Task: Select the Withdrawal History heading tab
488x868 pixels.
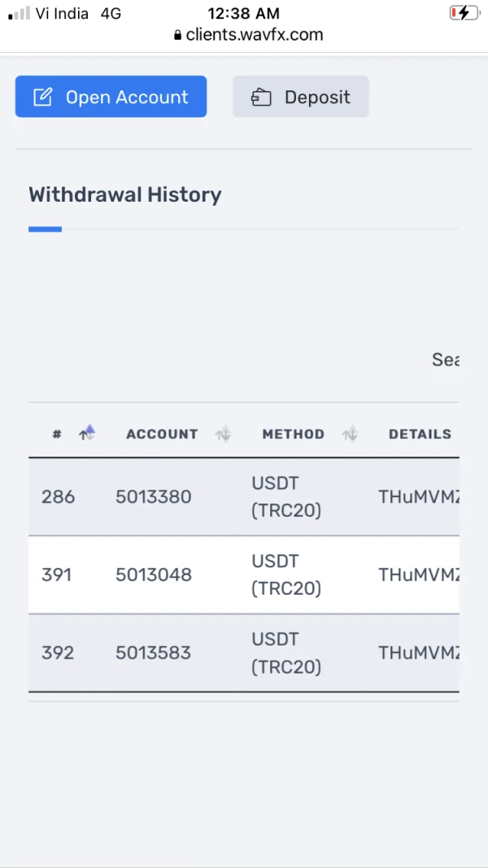Action: coord(125,195)
